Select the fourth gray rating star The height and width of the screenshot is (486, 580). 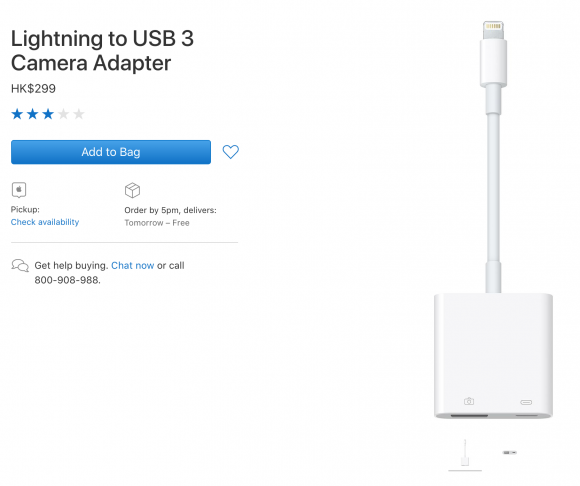coord(64,114)
